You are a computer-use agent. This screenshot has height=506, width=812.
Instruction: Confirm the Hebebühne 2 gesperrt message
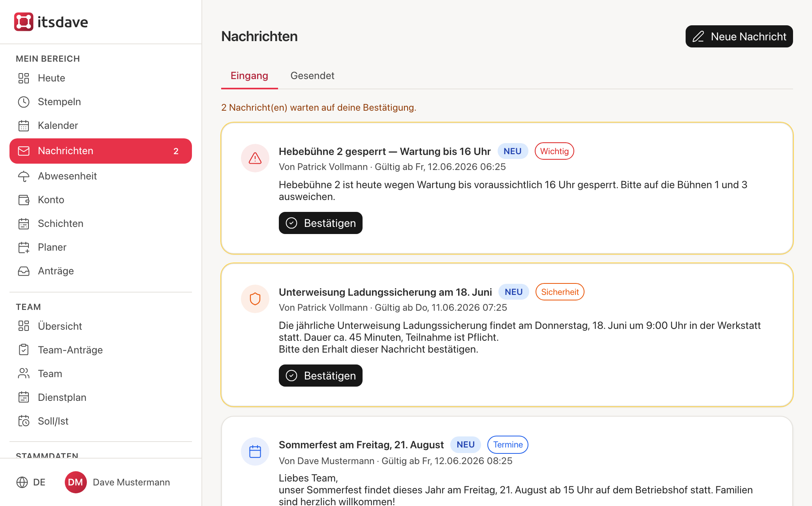click(x=321, y=223)
